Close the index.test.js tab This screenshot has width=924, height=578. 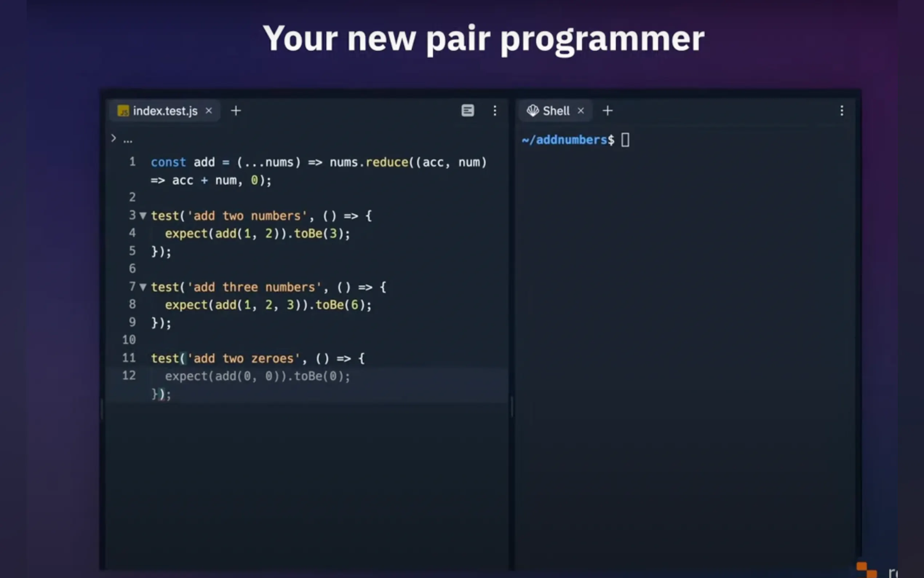[x=209, y=111]
